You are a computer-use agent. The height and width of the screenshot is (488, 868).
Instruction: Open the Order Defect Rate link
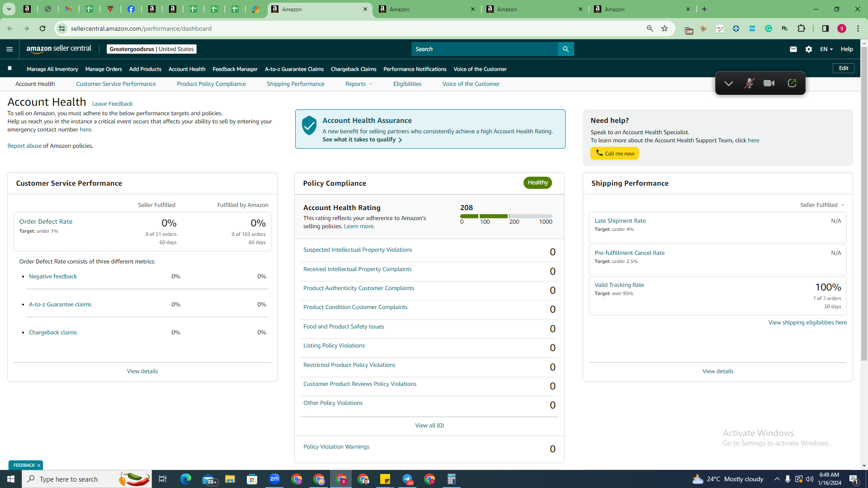click(46, 221)
